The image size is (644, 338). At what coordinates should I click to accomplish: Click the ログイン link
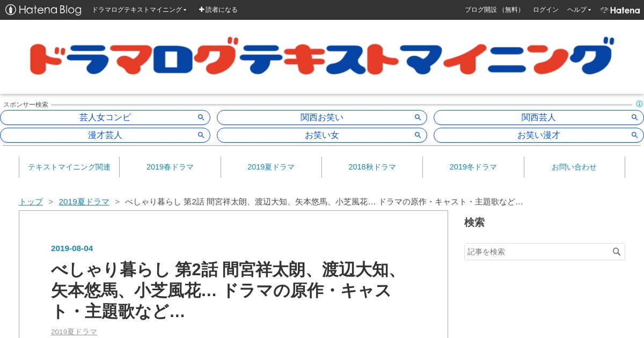tap(545, 10)
